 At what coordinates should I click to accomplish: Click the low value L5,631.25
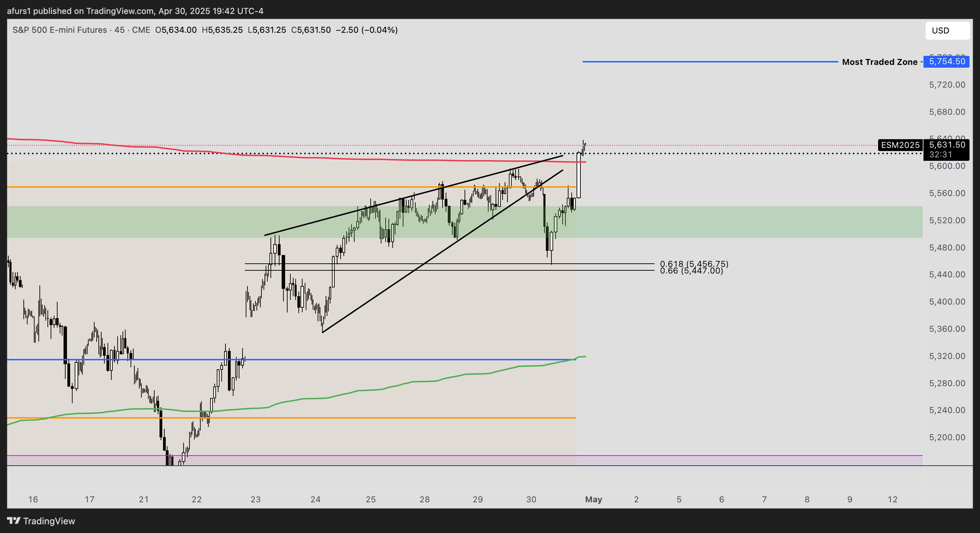coord(267,30)
